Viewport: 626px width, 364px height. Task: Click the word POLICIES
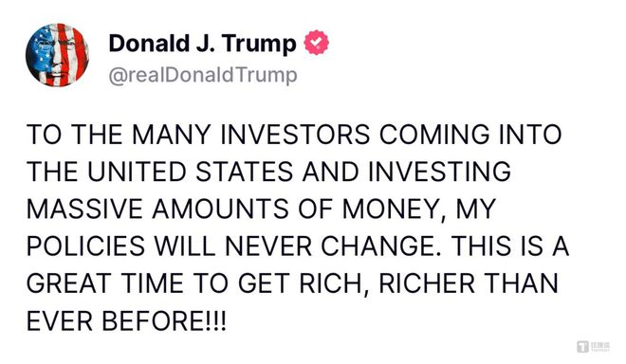[85, 246]
